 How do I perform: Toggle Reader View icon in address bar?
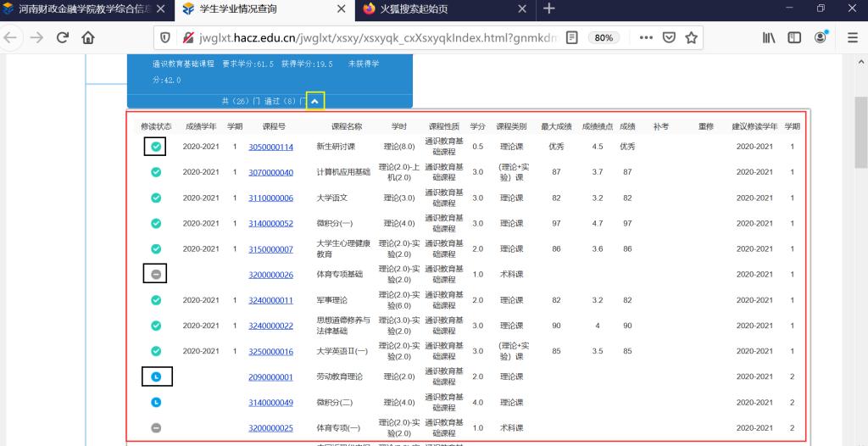click(x=572, y=37)
